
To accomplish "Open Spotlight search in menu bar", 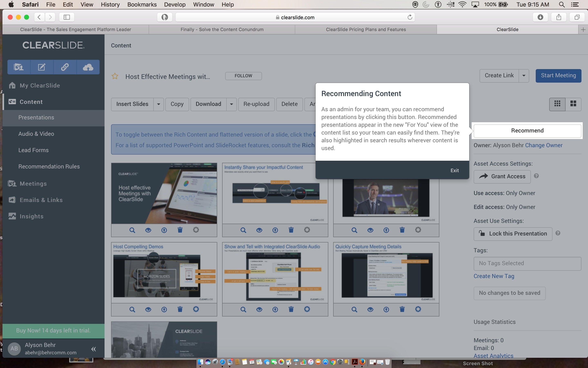I will coord(561,4).
